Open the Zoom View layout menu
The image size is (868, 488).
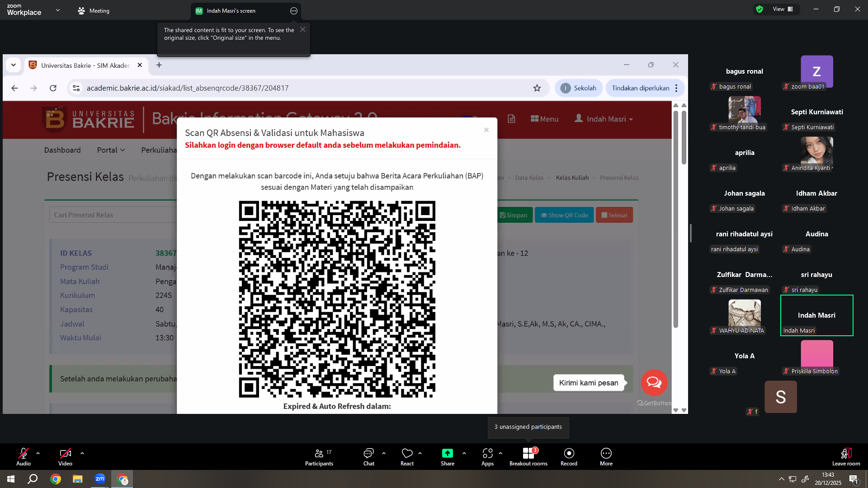(x=783, y=9)
